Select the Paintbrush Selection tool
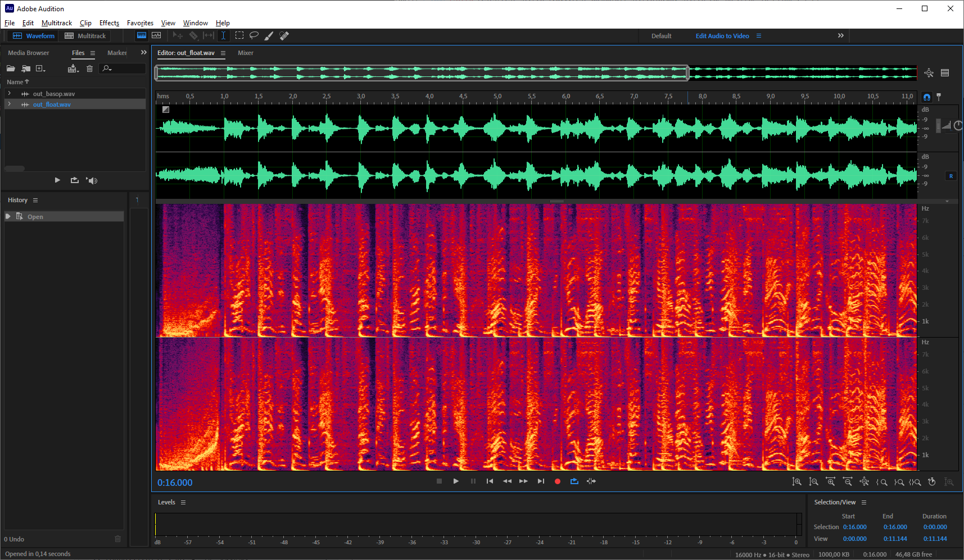Screen dimensions: 964x560 pos(269,35)
